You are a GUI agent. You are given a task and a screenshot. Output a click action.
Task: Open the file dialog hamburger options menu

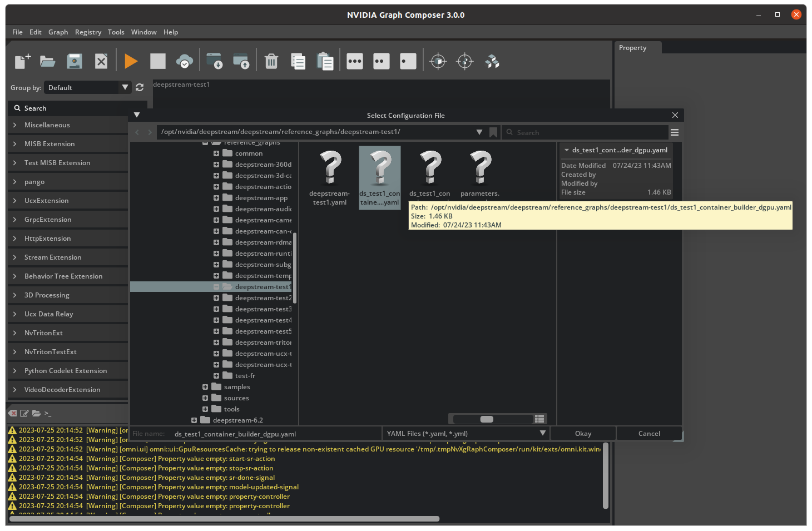(675, 132)
